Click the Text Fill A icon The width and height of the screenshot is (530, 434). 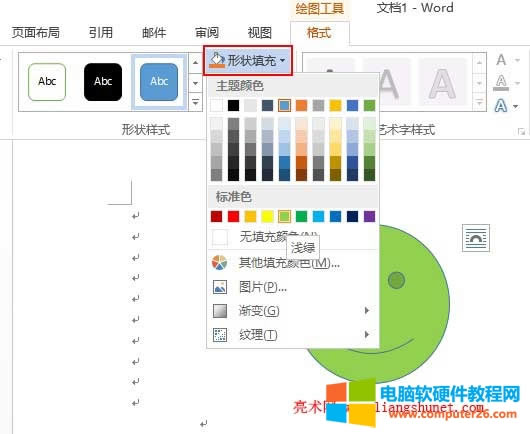click(x=501, y=61)
